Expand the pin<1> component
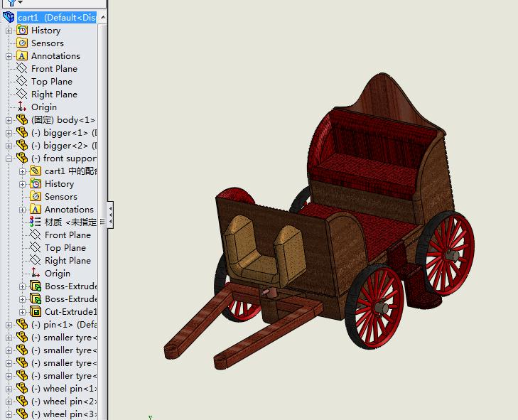The width and height of the screenshot is (518, 420). [x=9, y=325]
